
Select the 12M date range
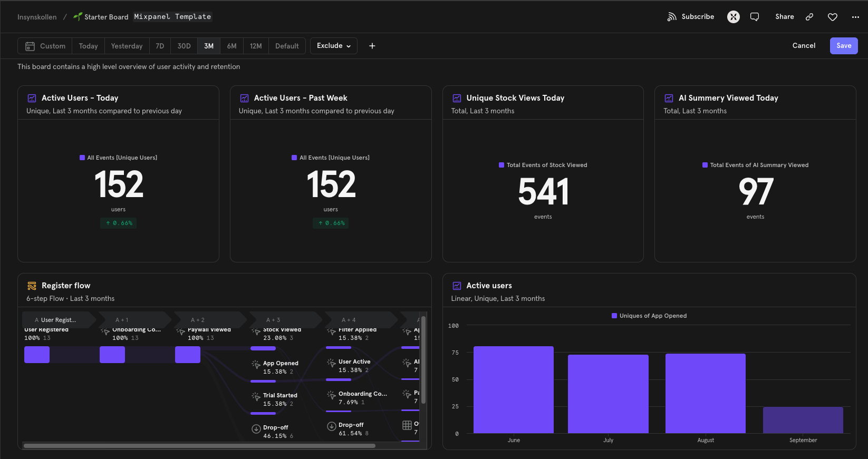pos(256,46)
